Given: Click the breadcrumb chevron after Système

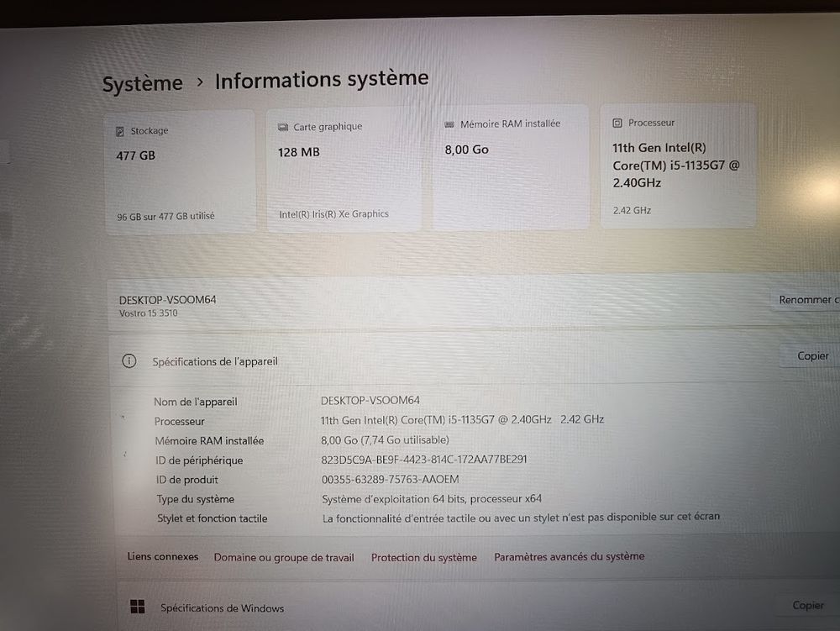Looking at the screenshot, I should [x=200, y=82].
